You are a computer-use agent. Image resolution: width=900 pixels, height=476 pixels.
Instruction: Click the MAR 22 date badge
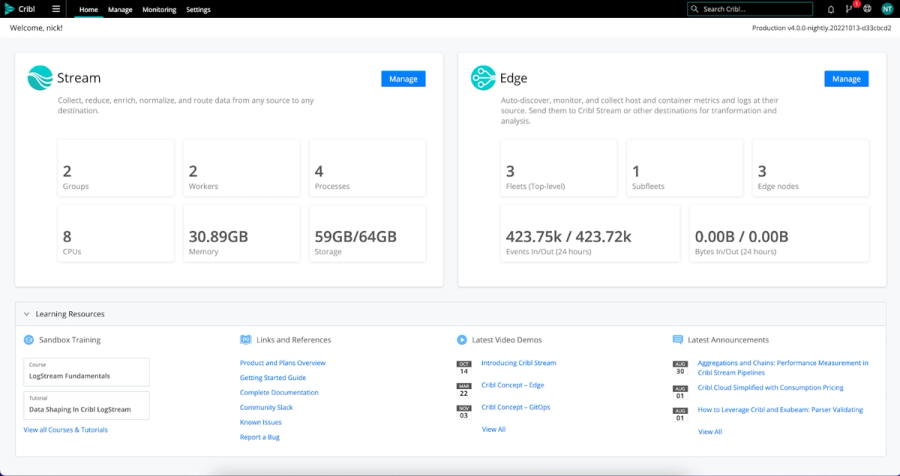click(x=464, y=390)
